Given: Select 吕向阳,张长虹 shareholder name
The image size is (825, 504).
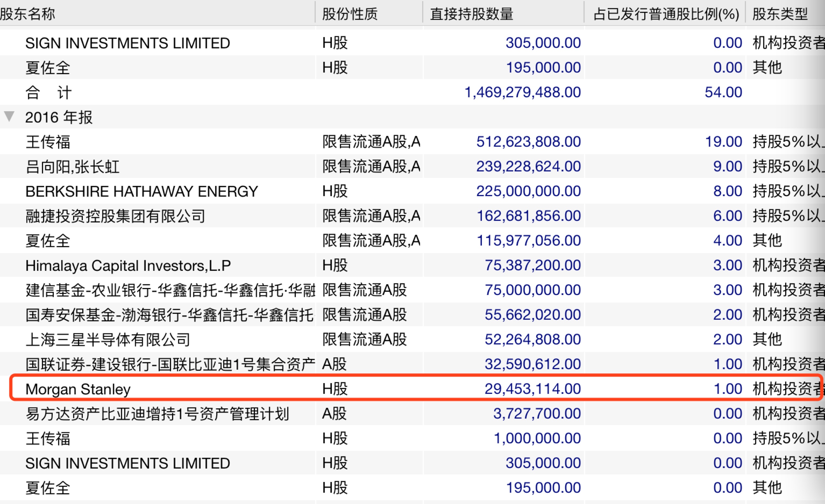Looking at the screenshot, I should click(72, 167).
